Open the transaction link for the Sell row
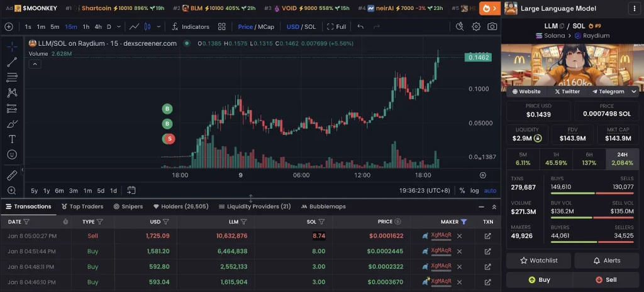Image resolution: width=644 pixels, height=292 pixels. pyautogui.click(x=487, y=236)
